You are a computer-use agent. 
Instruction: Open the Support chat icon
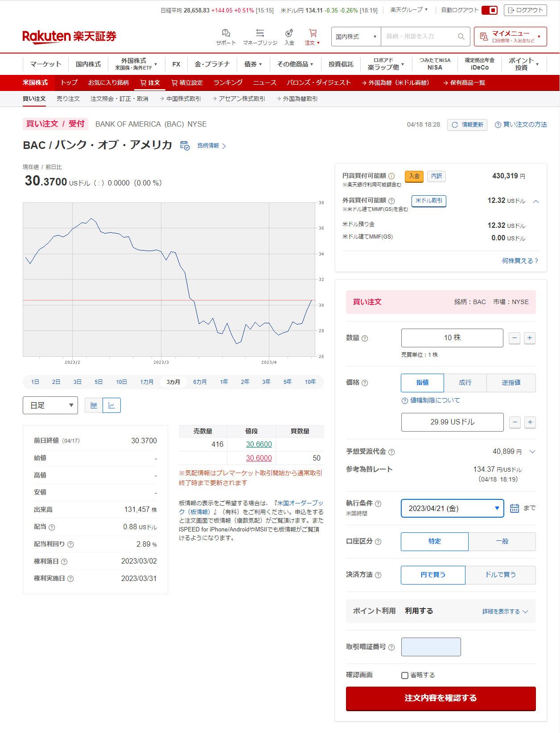[x=226, y=33]
